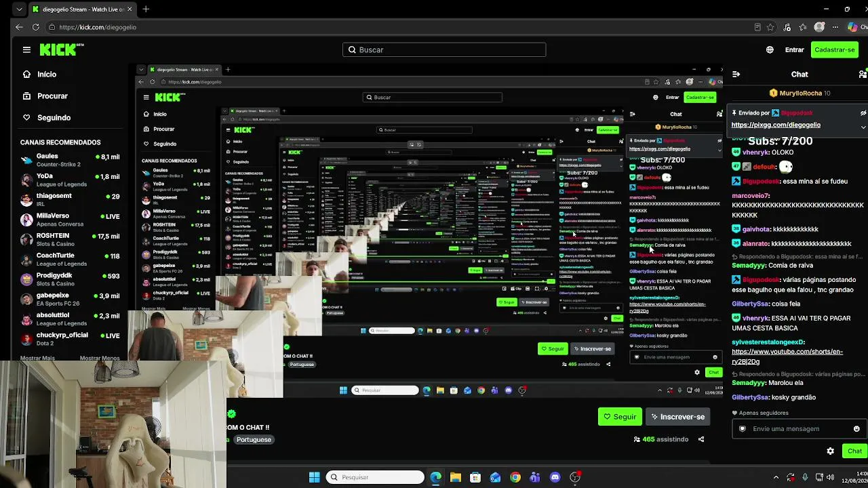Open a new tab in the outermost browser
Viewport: 868px width, 488px height.
[x=146, y=9]
